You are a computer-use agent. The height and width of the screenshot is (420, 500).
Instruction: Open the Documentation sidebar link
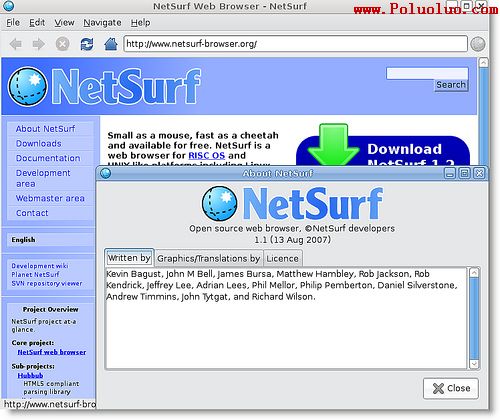click(x=48, y=158)
